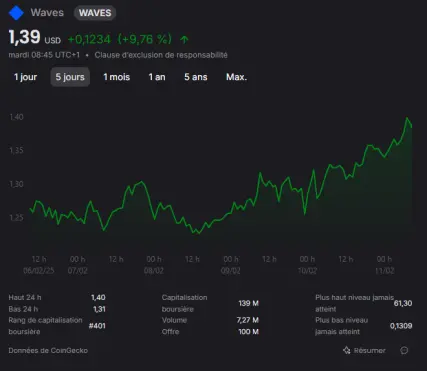Click the +0,1234 price change value
Screen dimensions: 427x371
(x=89, y=39)
